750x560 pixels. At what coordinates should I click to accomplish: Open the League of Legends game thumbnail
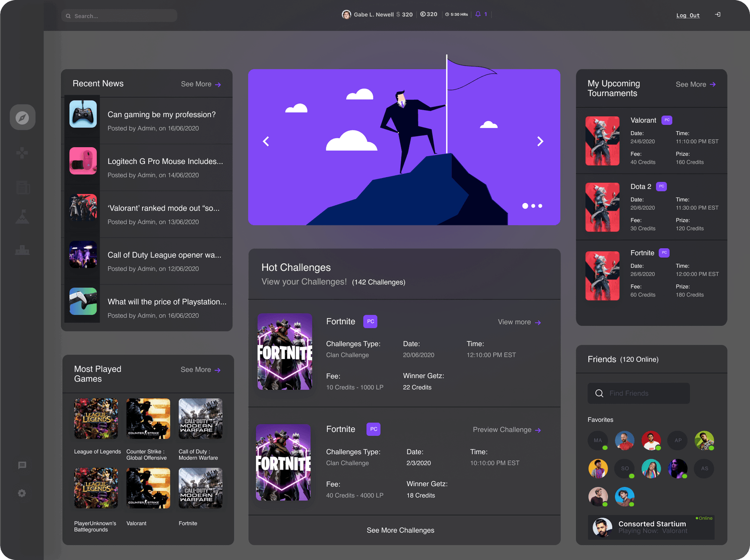click(96, 418)
